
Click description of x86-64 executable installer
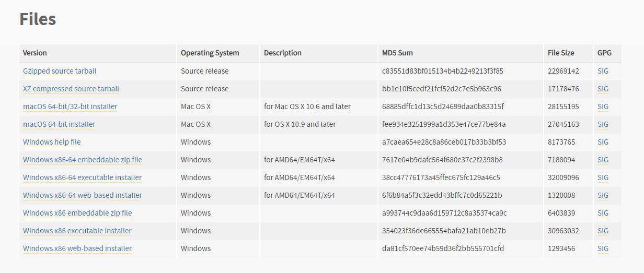(300, 177)
